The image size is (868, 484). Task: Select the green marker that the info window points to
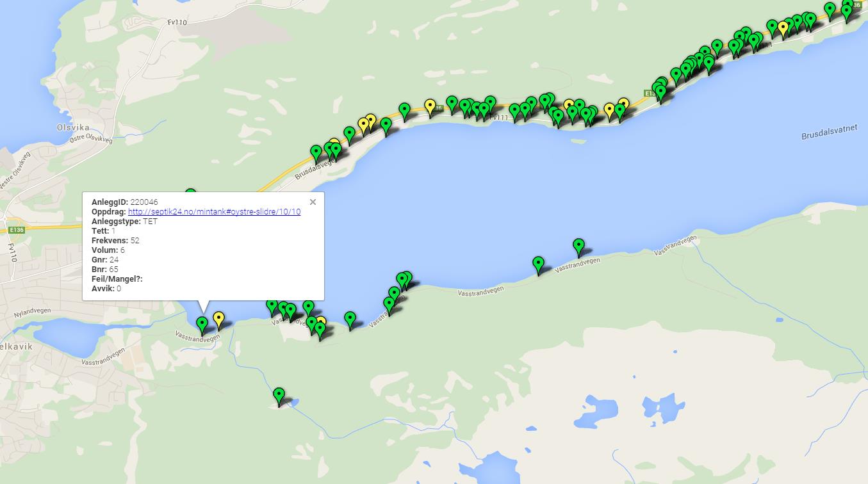coord(202,325)
